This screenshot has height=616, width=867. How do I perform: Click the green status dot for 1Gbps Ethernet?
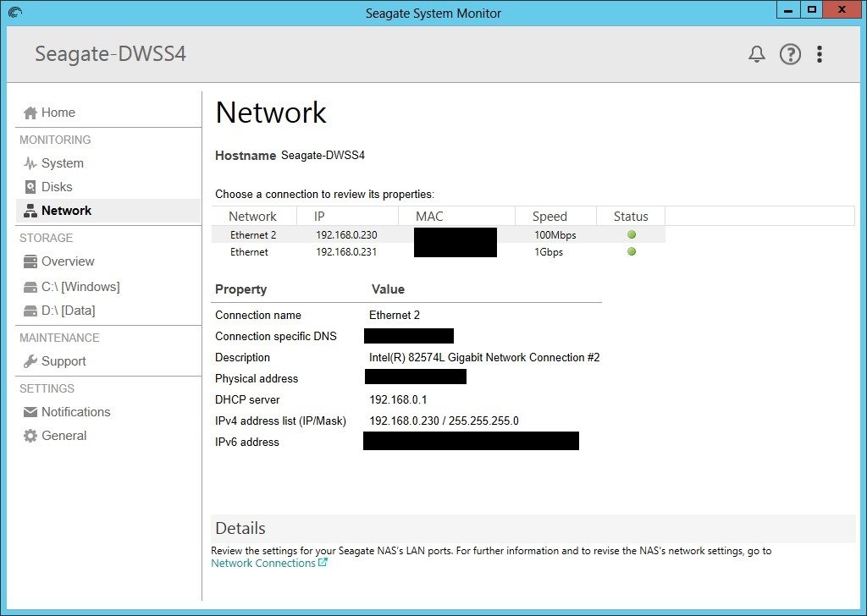coord(632,252)
